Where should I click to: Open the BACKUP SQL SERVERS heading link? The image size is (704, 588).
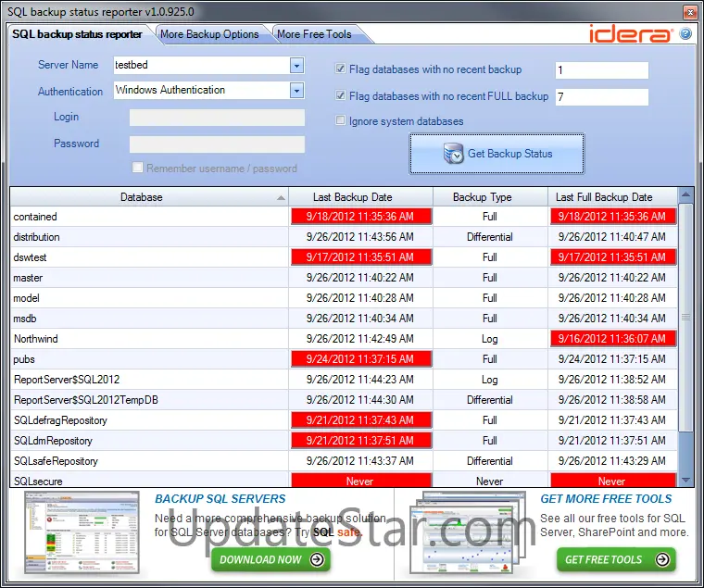coord(220,499)
